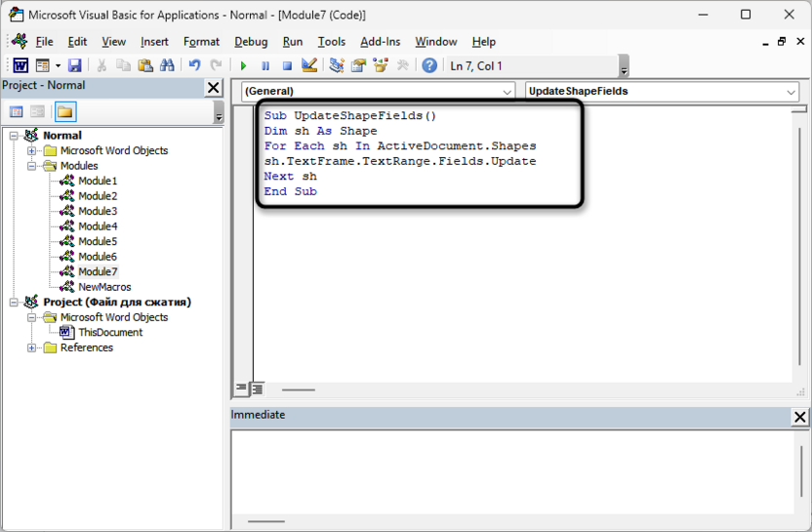Open the Add-Ins menu
This screenshot has width=812, height=532.
[x=380, y=42]
